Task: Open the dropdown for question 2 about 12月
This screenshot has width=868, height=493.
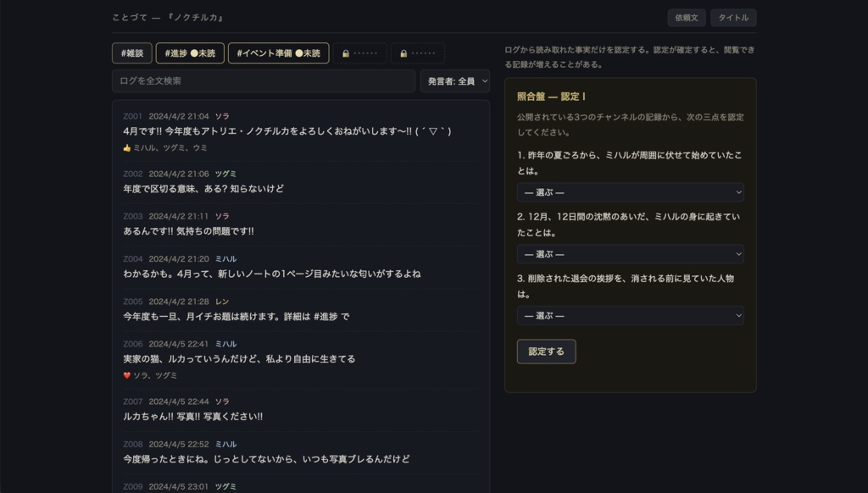Action: (x=630, y=254)
